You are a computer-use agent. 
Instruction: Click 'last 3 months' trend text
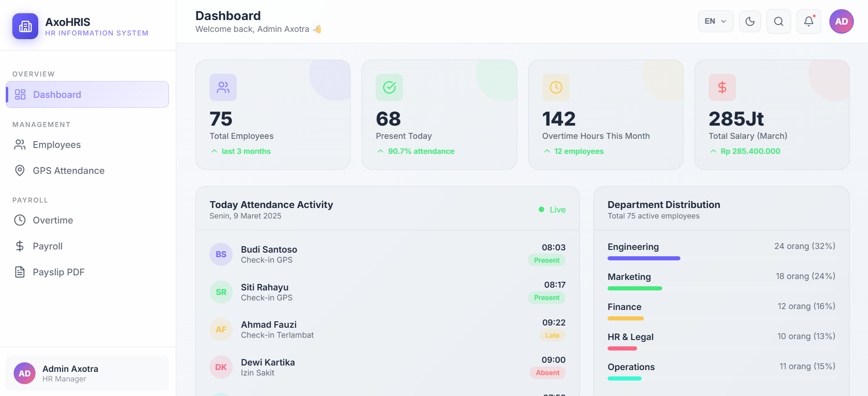[246, 151]
